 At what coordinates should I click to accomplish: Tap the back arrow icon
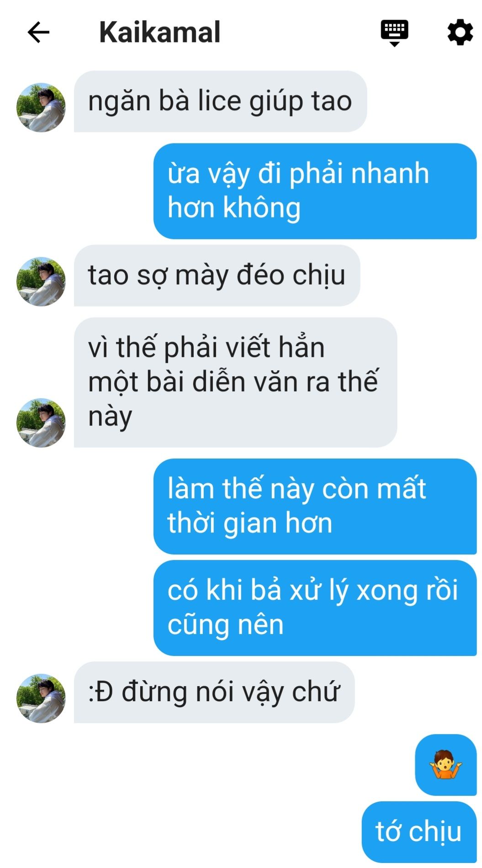coord(38,32)
